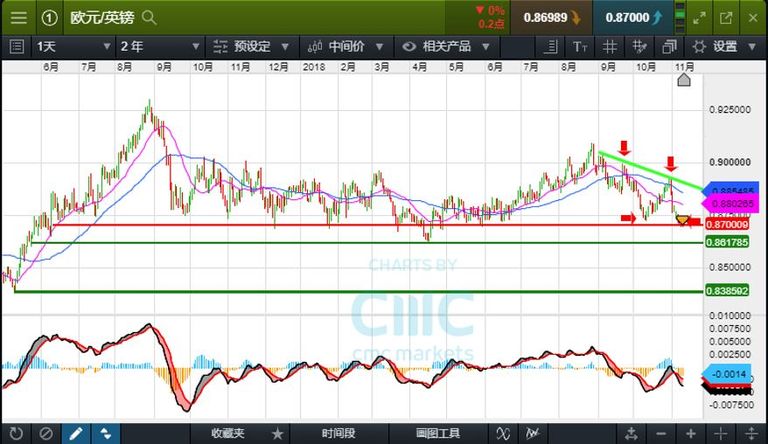Click the 0.900000 axis label
This screenshot has height=444, width=768.
click(730, 162)
